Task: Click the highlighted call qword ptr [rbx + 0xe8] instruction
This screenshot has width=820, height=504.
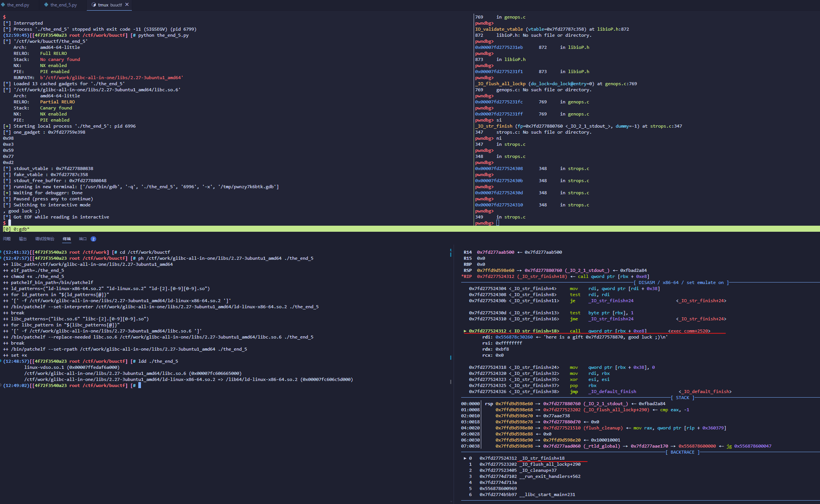Action: click(587, 331)
